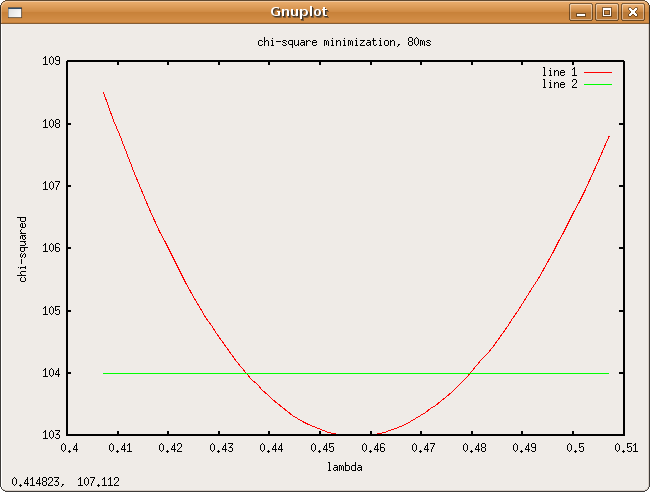The width and height of the screenshot is (650, 492).
Task: Click the 'lambda' x-axis label
Action: click(x=344, y=467)
